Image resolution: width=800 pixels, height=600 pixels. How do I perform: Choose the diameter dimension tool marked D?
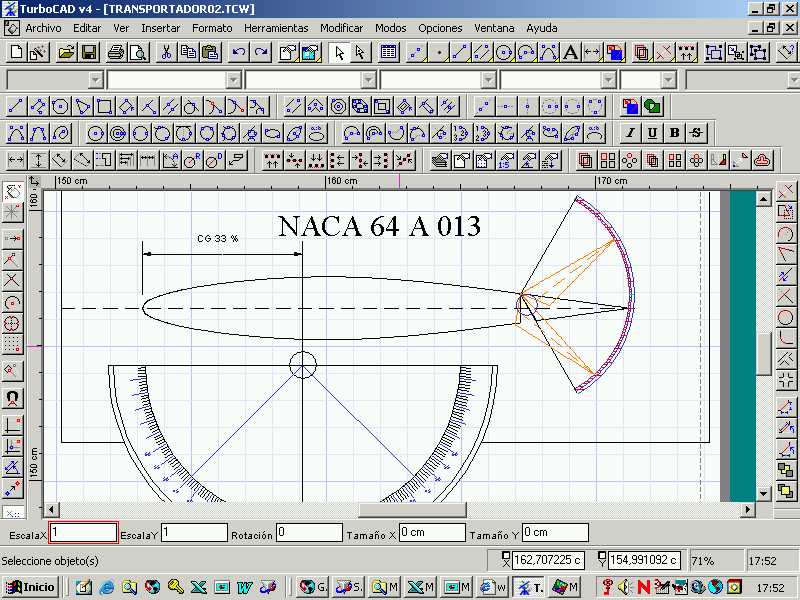(214, 160)
